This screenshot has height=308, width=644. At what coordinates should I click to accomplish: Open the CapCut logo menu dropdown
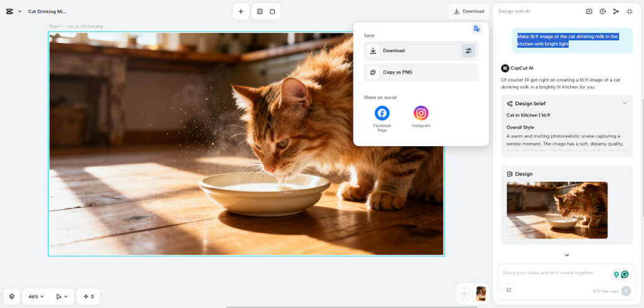tap(13, 11)
